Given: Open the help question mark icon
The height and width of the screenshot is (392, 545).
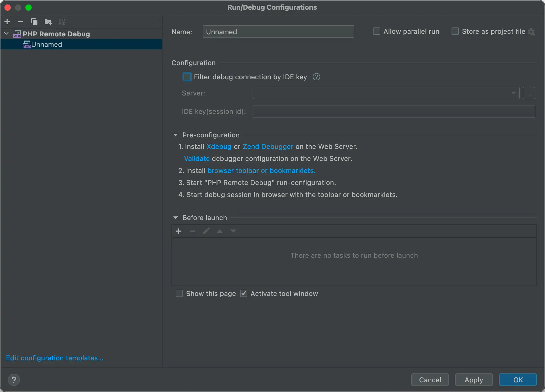Looking at the screenshot, I should coord(14,379).
